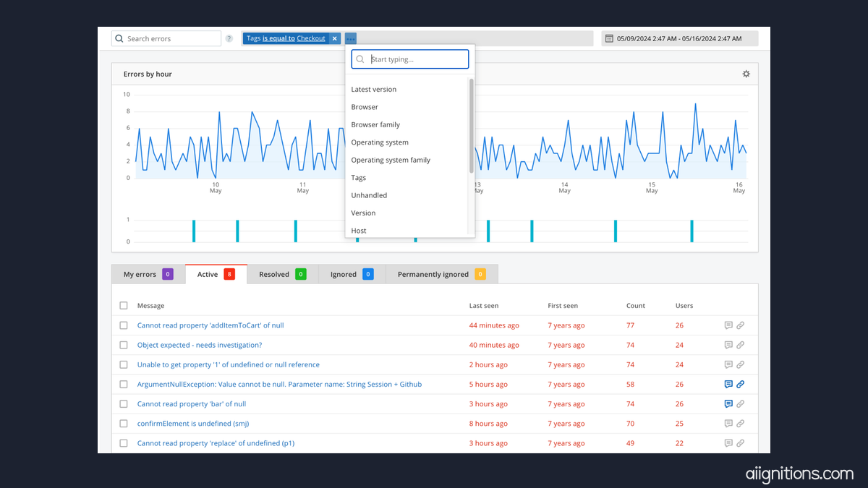Sort table by Count column header

click(x=636, y=306)
